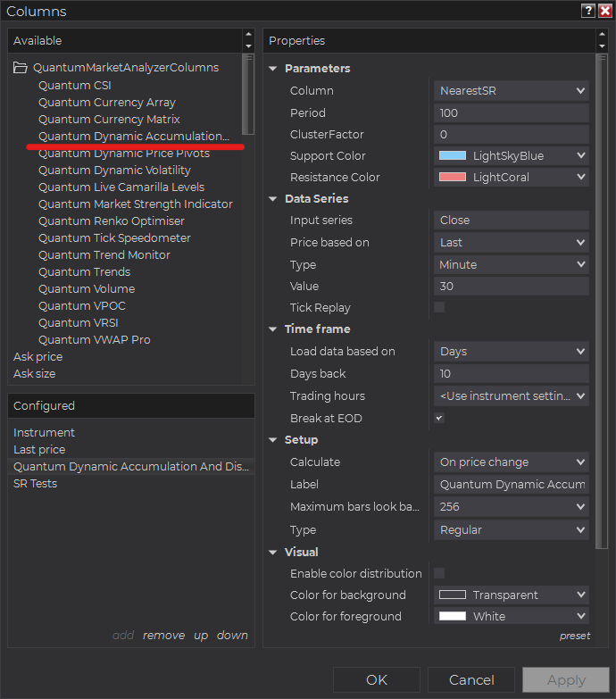This screenshot has width=616, height=699.
Task: Open the Data Series Type Minute dropdown
Action: [512, 264]
